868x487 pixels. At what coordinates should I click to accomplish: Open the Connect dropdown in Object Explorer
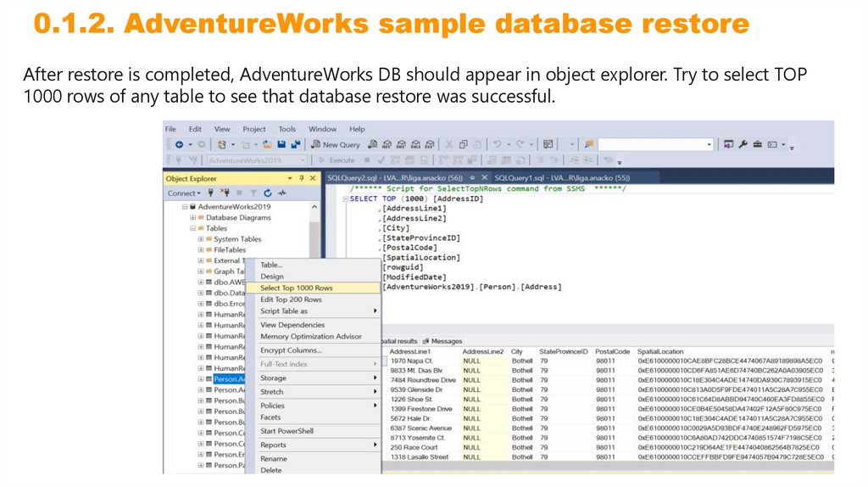(184, 193)
